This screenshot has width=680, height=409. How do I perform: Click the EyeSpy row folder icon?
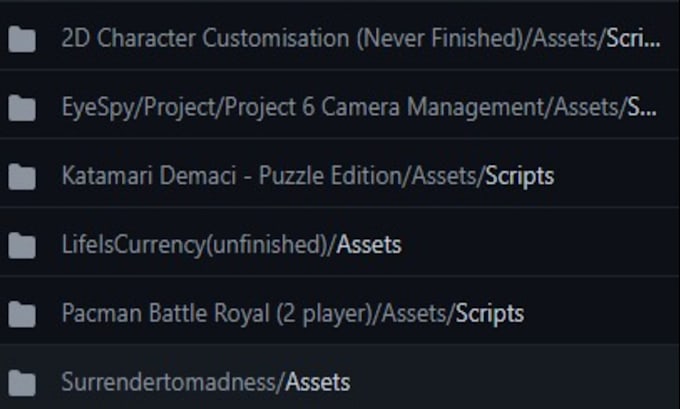[x=21, y=108]
